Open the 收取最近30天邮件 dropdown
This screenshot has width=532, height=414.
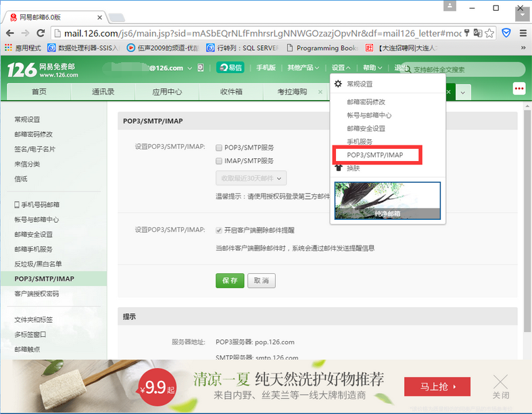click(x=251, y=178)
